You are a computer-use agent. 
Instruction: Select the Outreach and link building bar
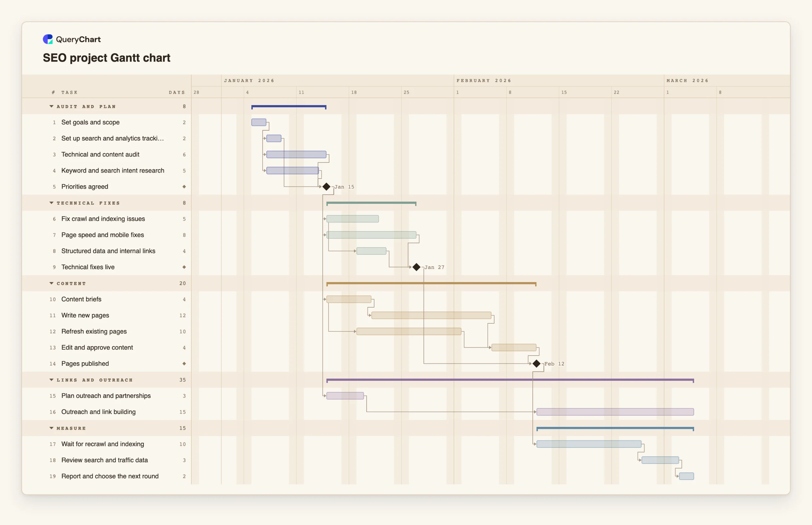[x=615, y=412]
